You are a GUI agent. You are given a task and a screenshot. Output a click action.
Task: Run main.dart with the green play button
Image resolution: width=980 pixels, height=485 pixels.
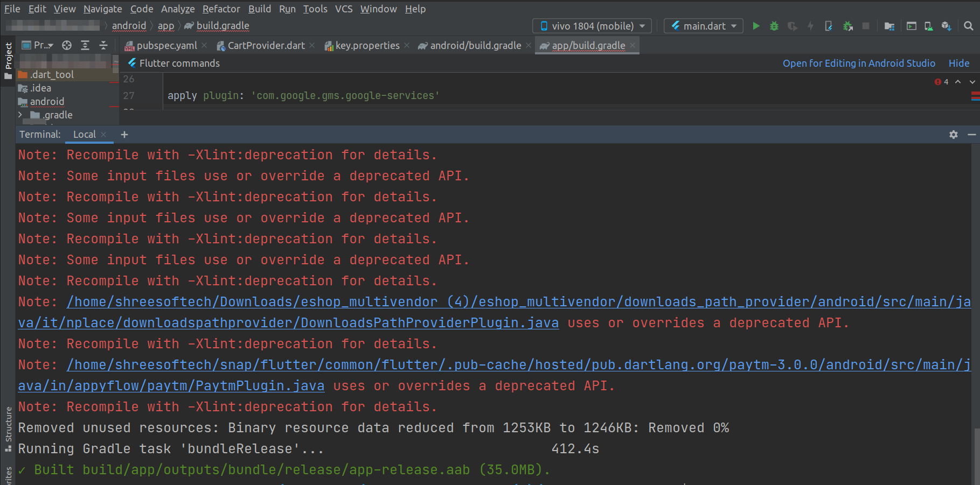(756, 26)
